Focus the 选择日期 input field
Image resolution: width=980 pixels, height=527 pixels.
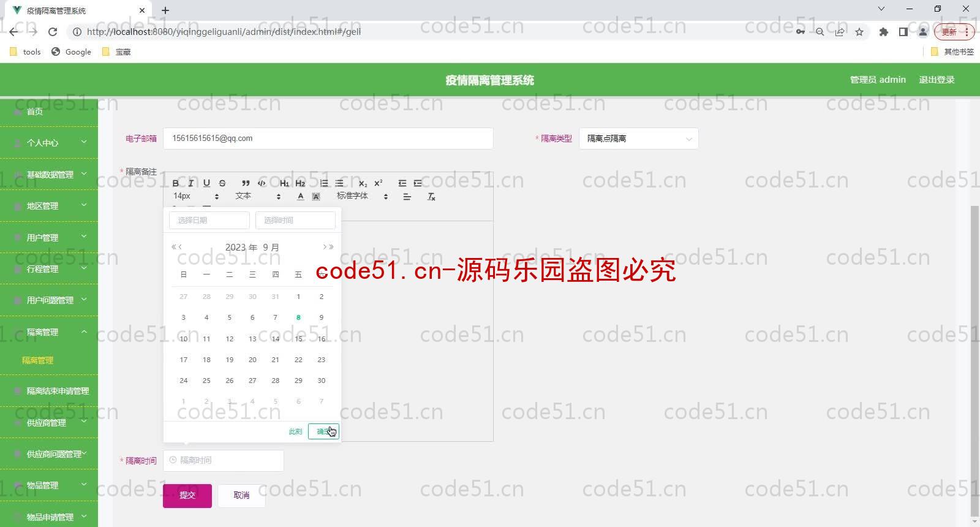click(x=209, y=220)
